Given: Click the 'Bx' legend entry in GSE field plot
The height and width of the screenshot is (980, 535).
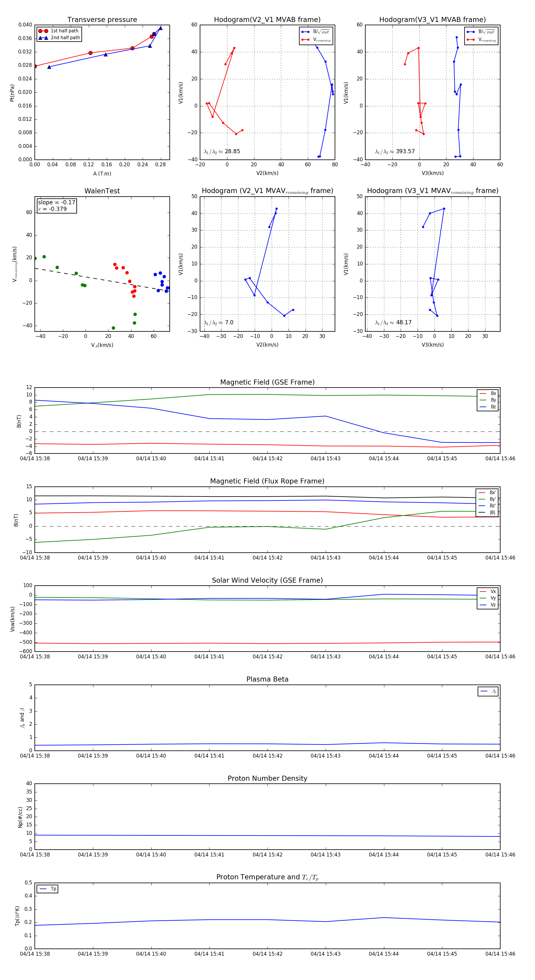Looking at the screenshot, I should (488, 393).
